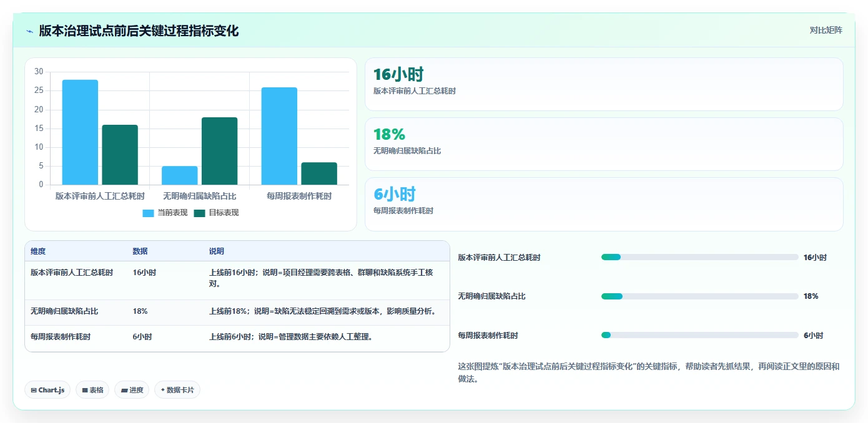This screenshot has width=868, height=423.
Task: Click the panel title 版本治理试点前后关键过程指标变化
Action: click(x=139, y=31)
